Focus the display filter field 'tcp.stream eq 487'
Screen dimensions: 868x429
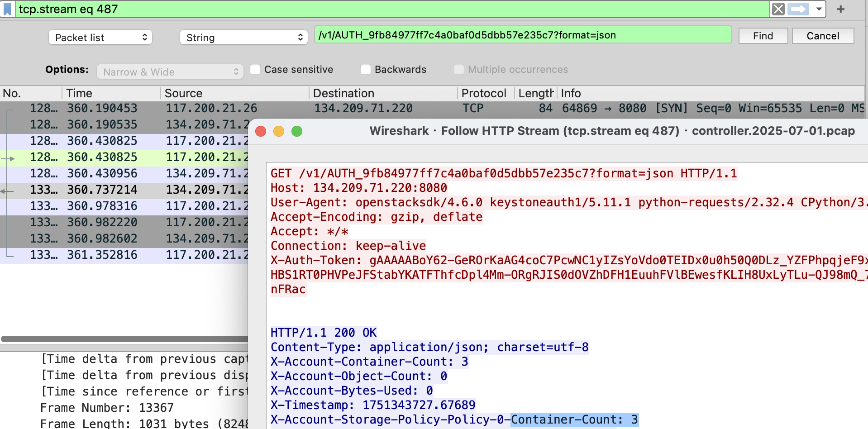coord(392,9)
